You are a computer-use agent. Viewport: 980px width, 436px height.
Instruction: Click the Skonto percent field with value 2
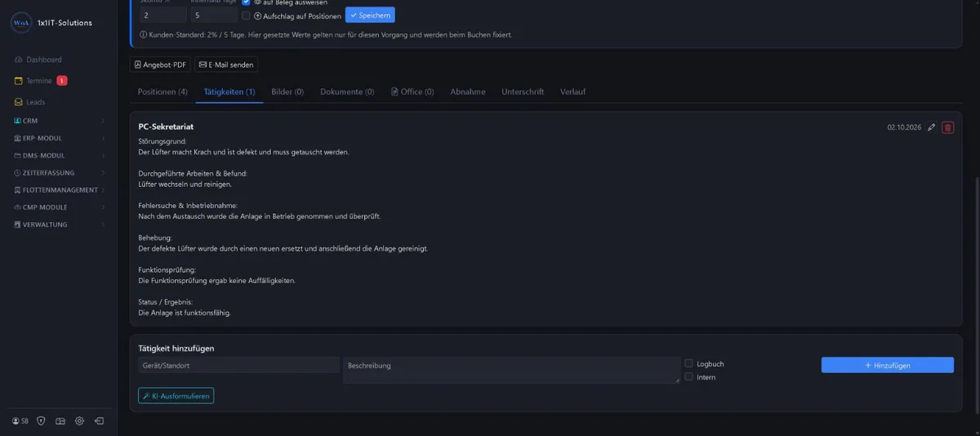pos(163,15)
